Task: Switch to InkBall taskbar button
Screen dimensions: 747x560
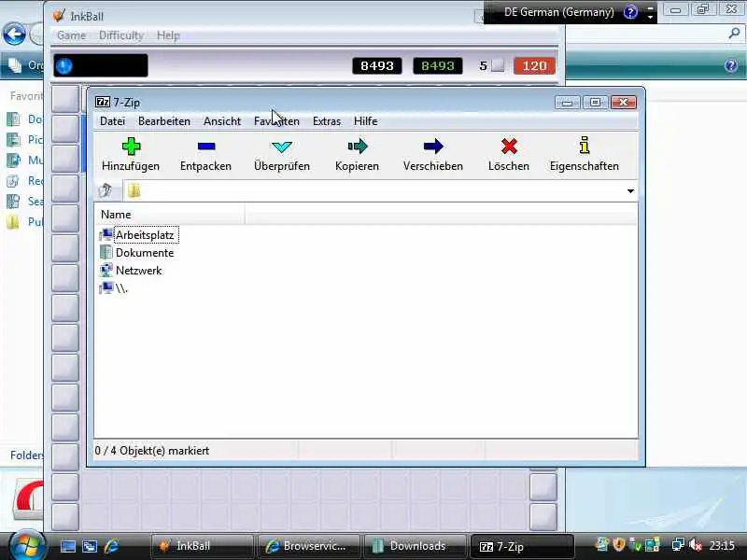Action: pos(202,546)
